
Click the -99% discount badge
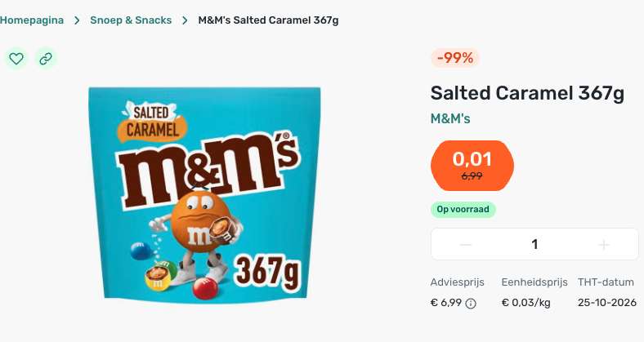(455, 58)
